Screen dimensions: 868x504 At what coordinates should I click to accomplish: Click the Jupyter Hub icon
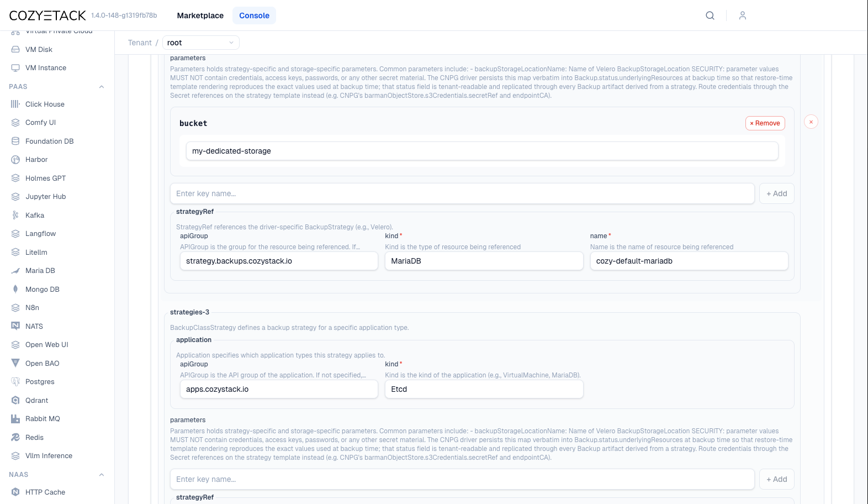pyautogui.click(x=15, y=197)
